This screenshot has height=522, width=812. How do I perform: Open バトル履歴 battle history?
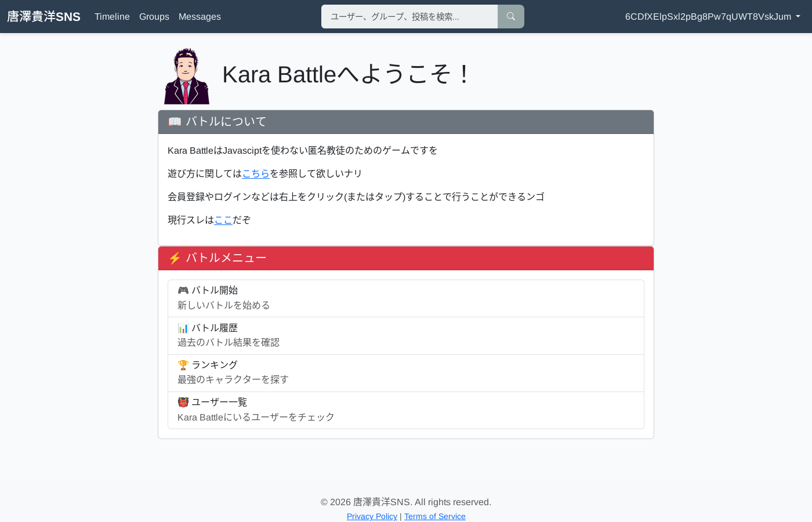click(x=406, y=336)
